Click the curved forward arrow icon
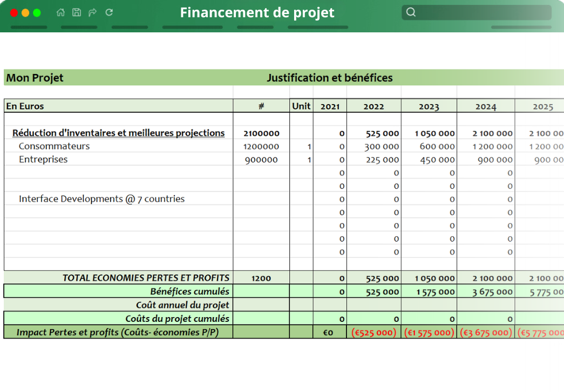 tap(92, 12)
